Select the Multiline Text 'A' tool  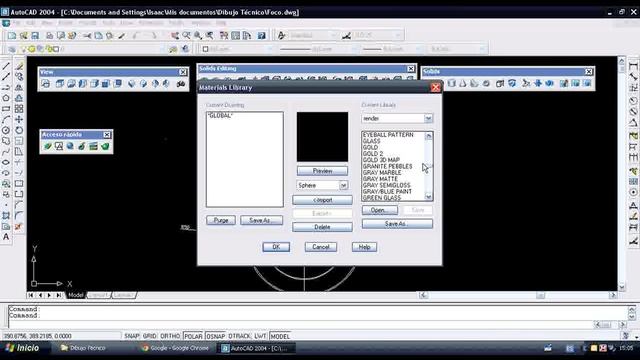(x=6, y=237)
